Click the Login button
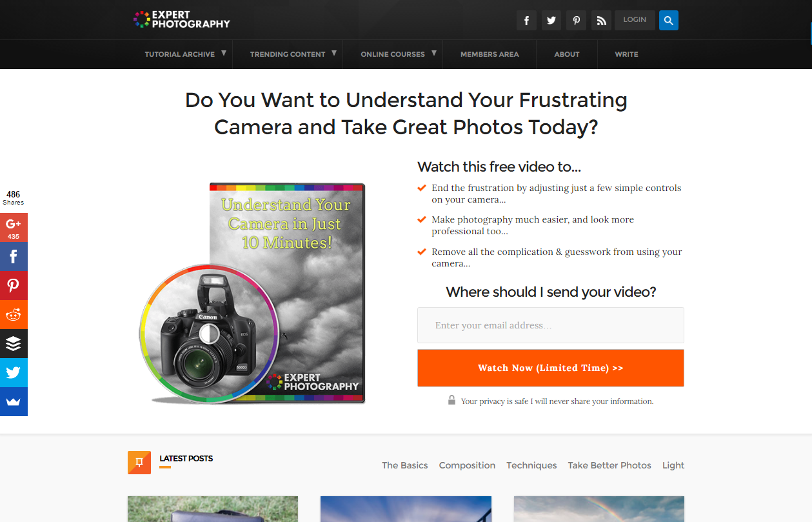 635,20
